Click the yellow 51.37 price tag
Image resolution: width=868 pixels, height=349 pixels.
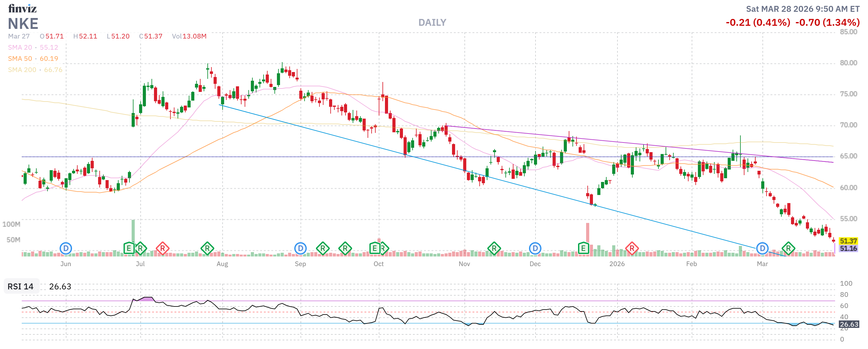click(848, 241)
